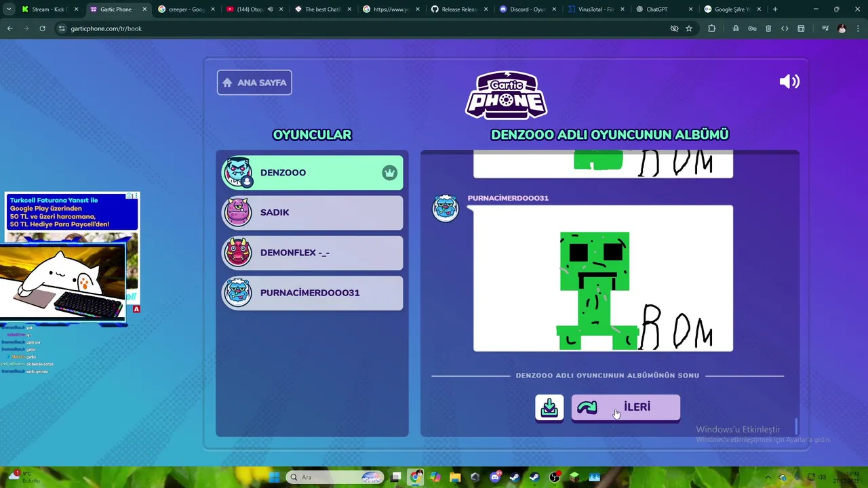Open the Windows Start menu
This screenshot has width=868, height=488.
pos(274,477)
